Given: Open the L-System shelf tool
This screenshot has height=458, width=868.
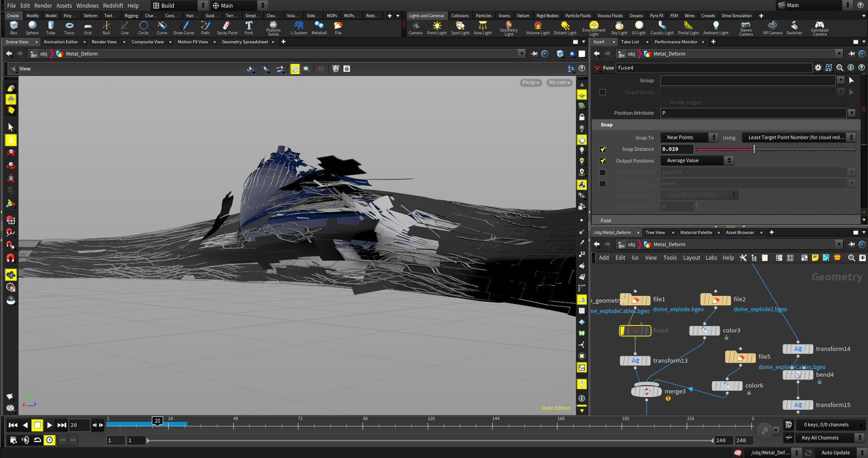Looking at the screenshot, I should [x=298, y=28].
